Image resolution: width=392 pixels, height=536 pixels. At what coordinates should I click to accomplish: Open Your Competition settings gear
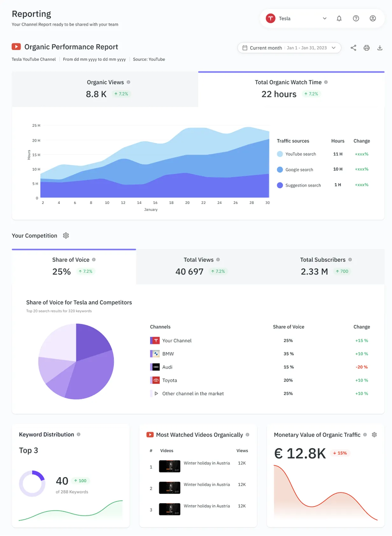66,235
